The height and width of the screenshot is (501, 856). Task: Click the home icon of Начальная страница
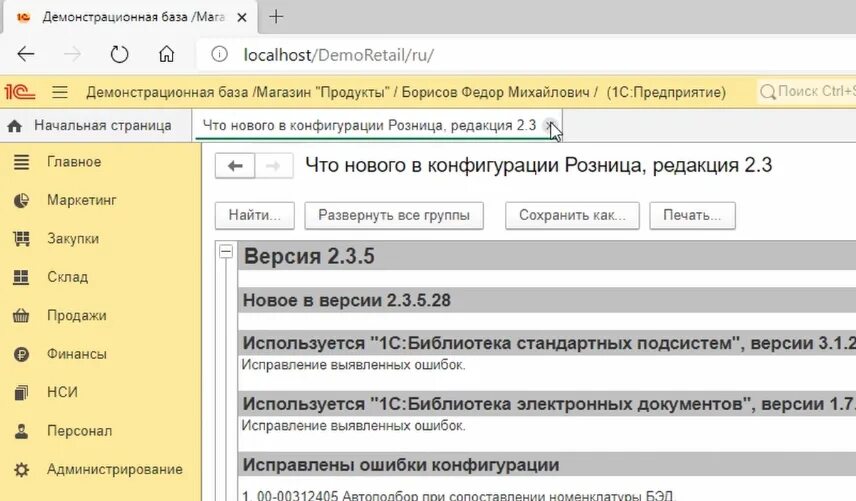[15, 126]
